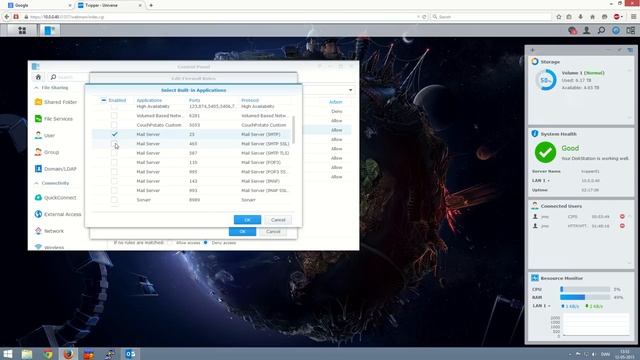Click OK in Edit Firewall Rules dialog

click(x=242, y=231)
